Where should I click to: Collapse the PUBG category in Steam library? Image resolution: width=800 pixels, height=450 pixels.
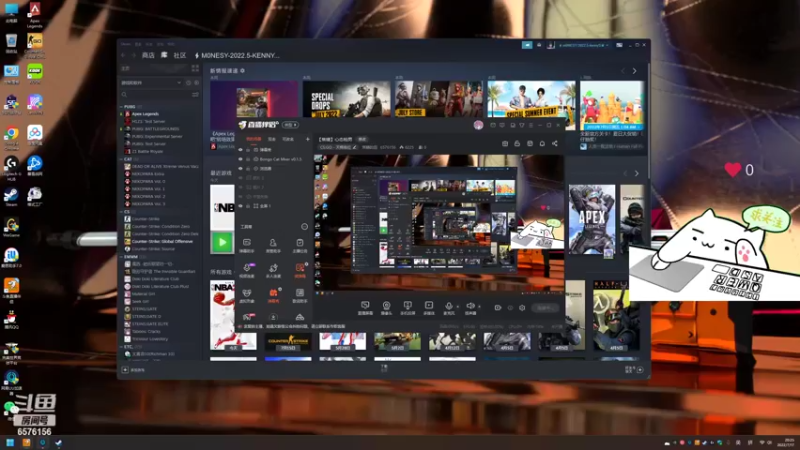121,107
